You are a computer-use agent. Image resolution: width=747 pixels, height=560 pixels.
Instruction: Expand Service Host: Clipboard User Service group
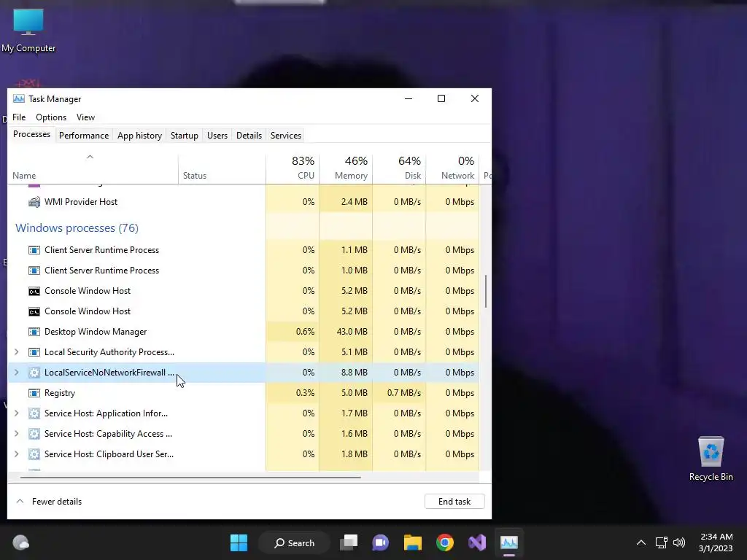pyautogui.click(x=17, y=455)
